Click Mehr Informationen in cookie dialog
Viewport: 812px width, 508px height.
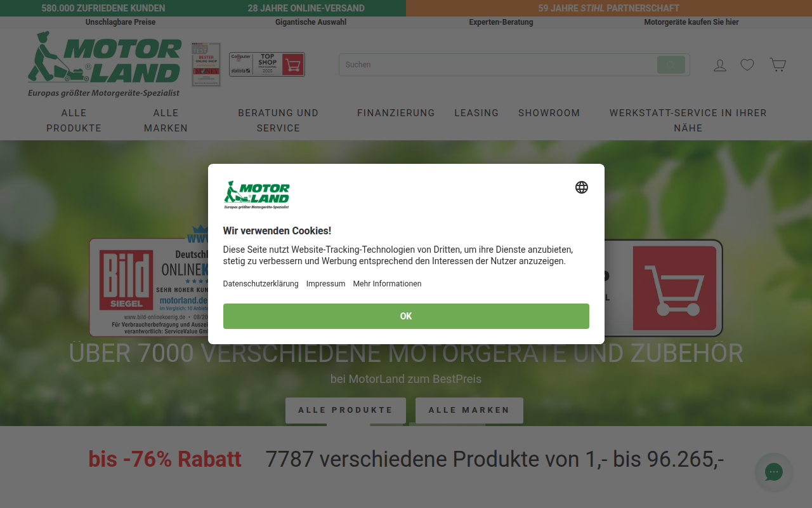click(x=387, y=284)
